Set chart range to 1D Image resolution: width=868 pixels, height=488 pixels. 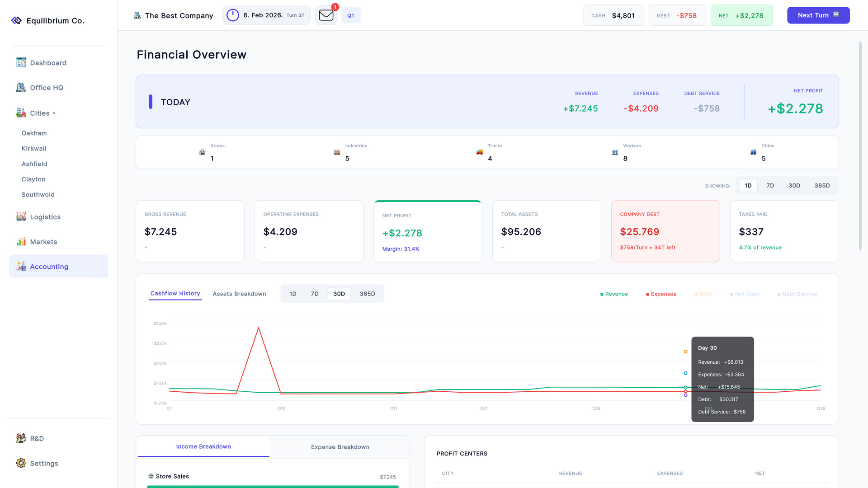293,294
